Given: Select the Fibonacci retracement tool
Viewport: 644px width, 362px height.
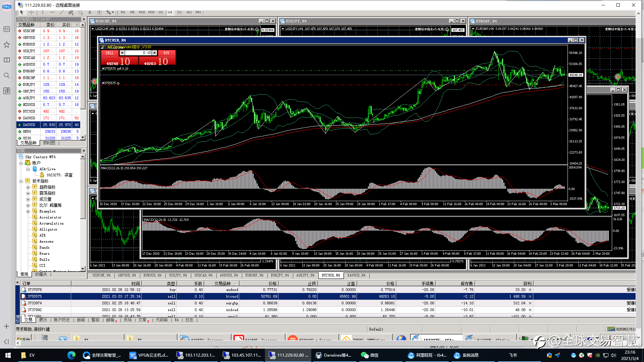Looking at the screenshot, I should pyautogui.click(x=80, y=12).
